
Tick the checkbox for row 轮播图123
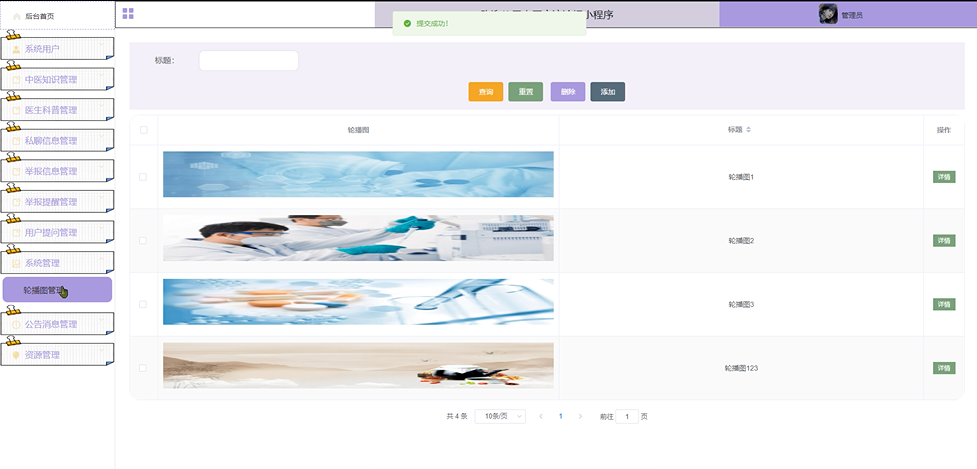(x=143, y=368)
